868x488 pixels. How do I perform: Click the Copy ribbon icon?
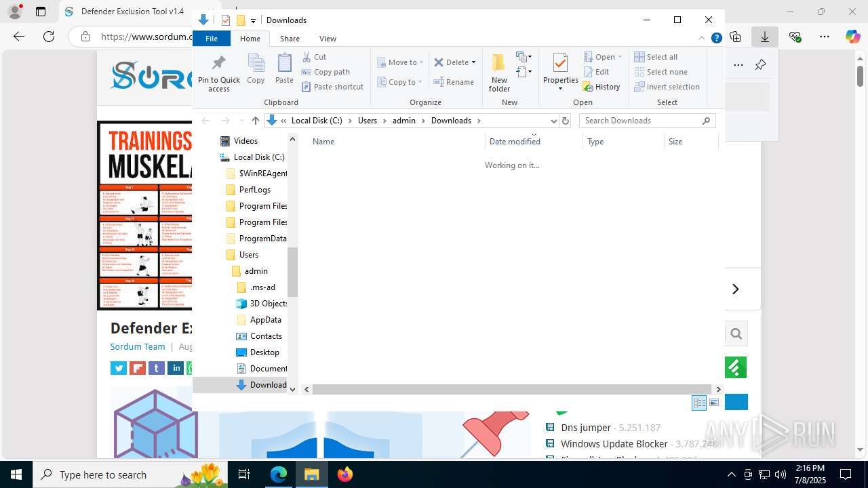tap(256, 69)
